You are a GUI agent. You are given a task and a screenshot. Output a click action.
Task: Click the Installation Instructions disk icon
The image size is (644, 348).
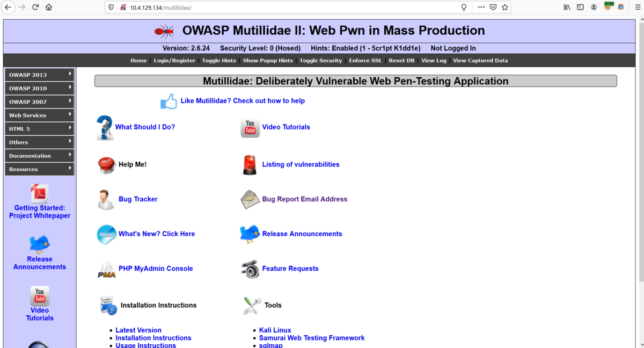point(108,306)
